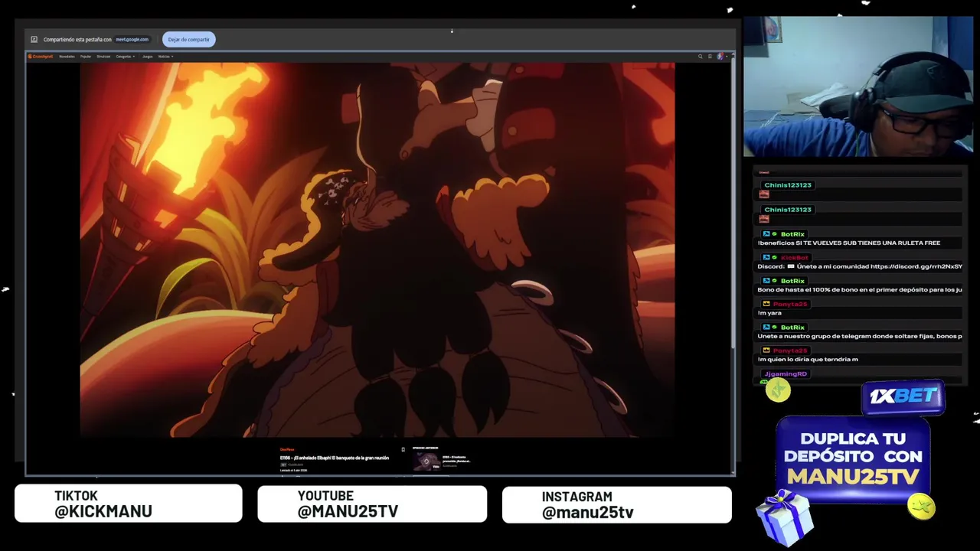This screenshot has height=551, width=980.
Task: Click the Discord invite link message
Action: [860, 266]
